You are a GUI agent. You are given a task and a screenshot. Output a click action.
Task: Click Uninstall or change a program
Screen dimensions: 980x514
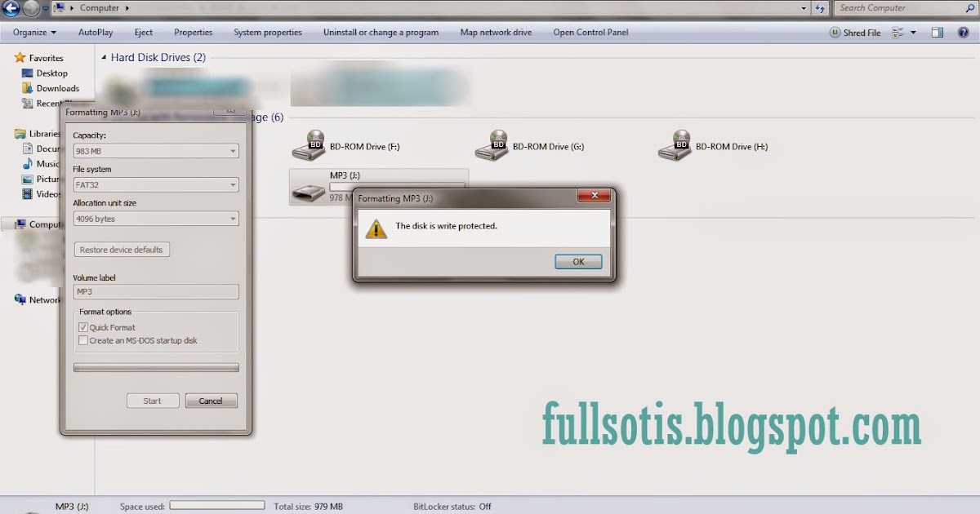[381, 33]
